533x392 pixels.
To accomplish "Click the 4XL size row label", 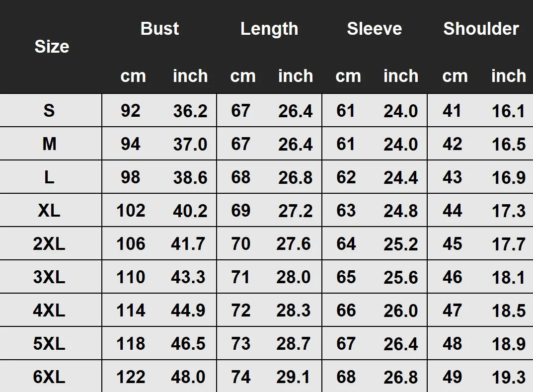I will tap(49, 311).
